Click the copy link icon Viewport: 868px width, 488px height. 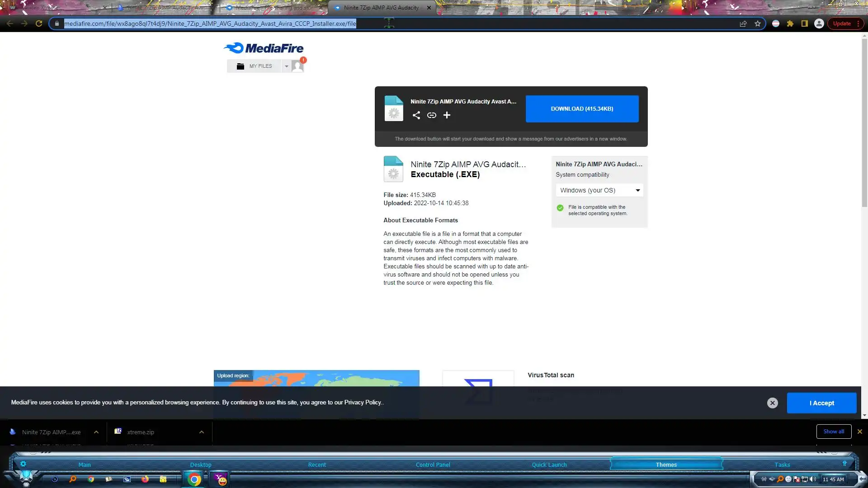pos(431,115)
